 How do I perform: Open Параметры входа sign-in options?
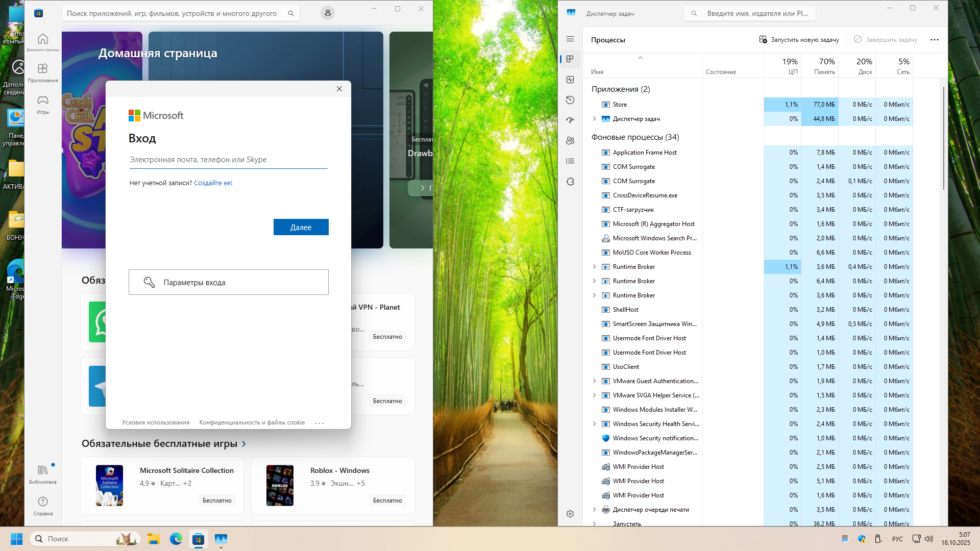tap(228, 282)
